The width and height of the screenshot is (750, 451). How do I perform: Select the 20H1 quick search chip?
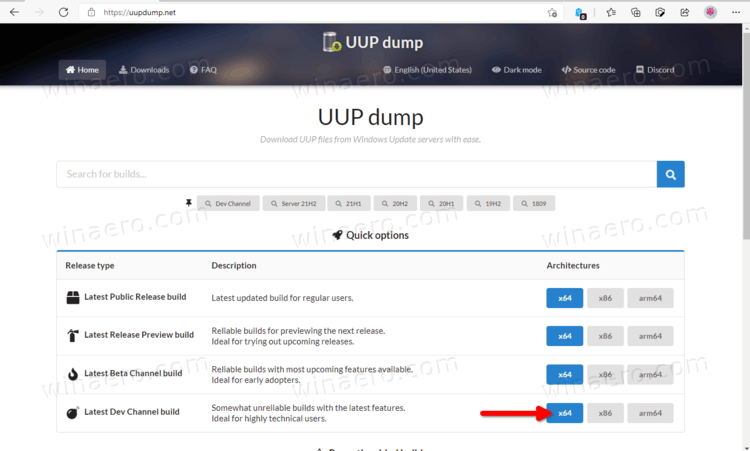442,203
